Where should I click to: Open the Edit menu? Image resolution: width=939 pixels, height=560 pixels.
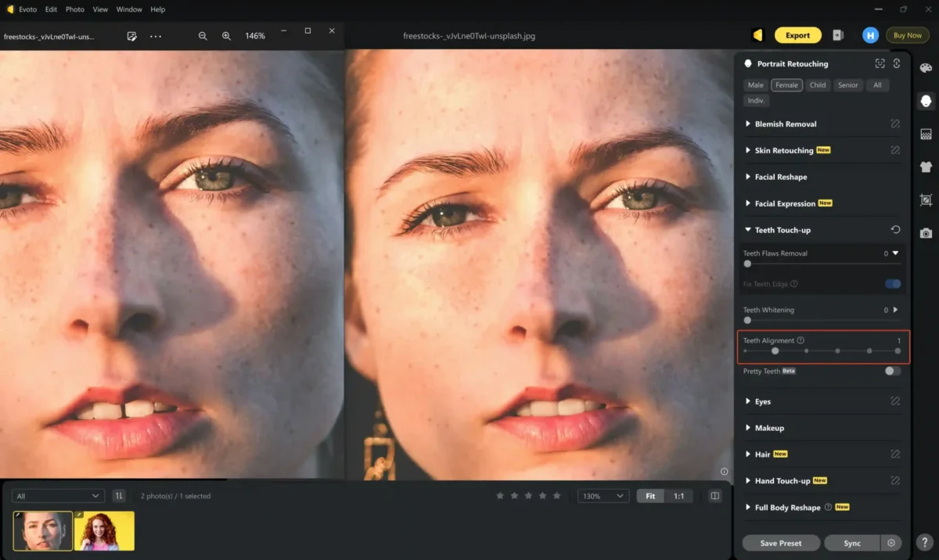51,9
